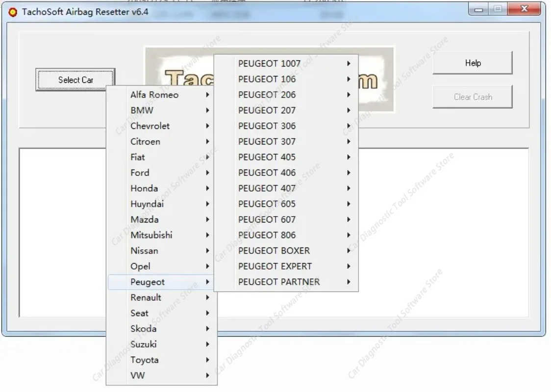Expand arrow beside PEUGEOT 407
551x392 pixels.
coord(349,188)
